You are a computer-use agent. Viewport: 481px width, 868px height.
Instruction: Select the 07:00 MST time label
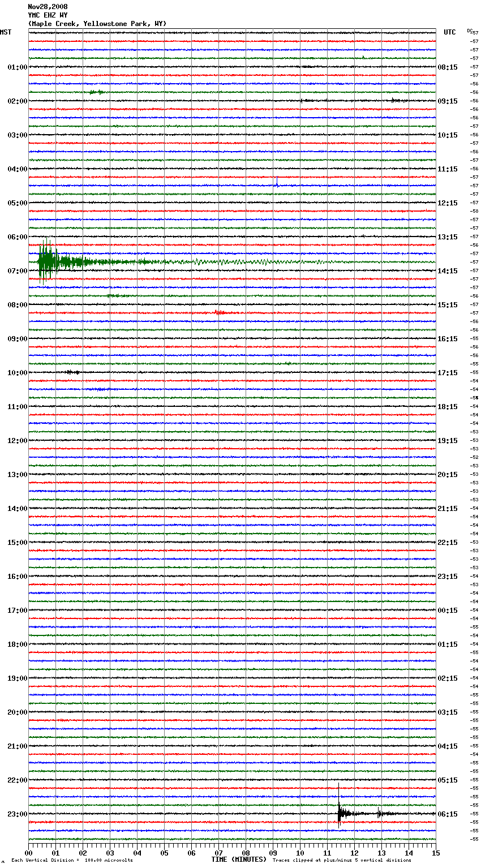18,271
